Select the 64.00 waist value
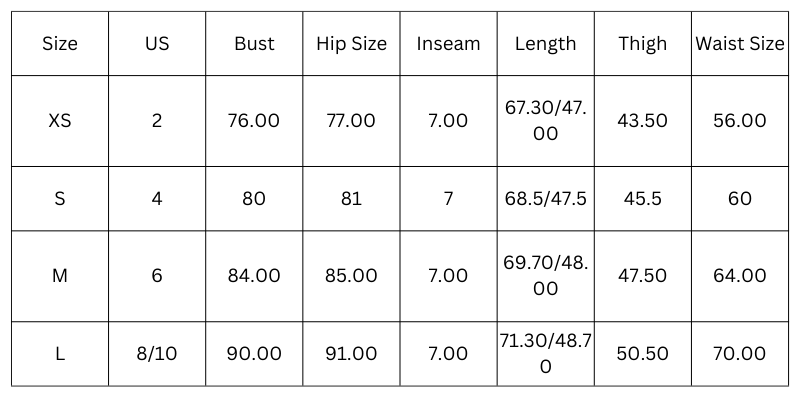This screenshot has height=400, width=800. click(x=740, y=276)
